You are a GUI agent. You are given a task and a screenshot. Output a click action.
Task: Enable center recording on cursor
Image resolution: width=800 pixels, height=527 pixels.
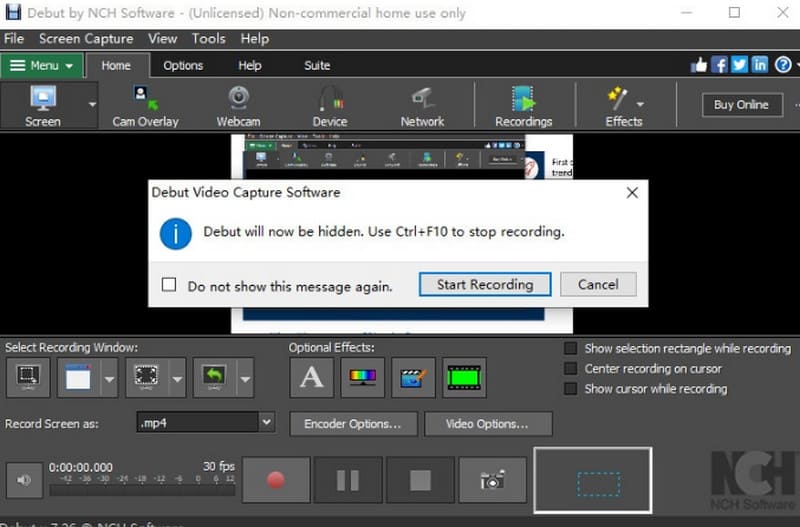570,368
